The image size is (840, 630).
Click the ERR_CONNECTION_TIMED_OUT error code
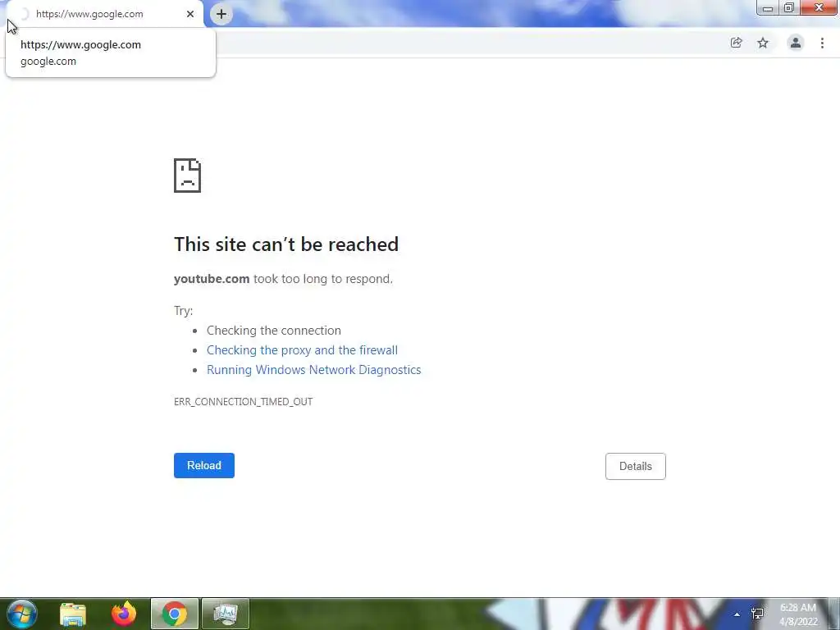click(x=243, y=402)
